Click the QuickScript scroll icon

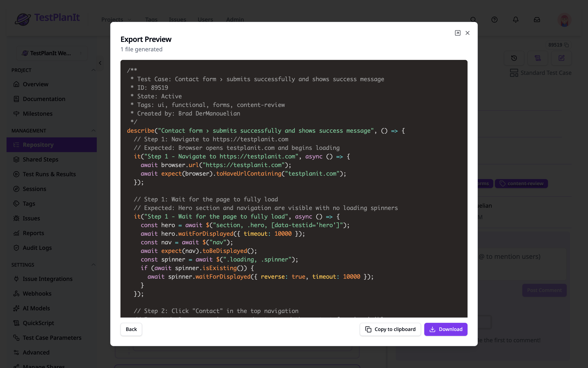click(16, 323)
